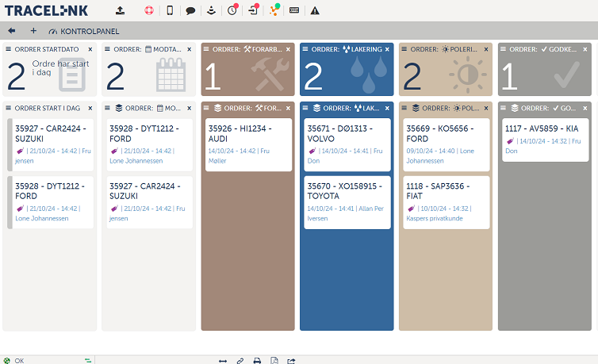Click the keyboard icon in toolbar
The image size is (598, 364).
click(294, 10)
